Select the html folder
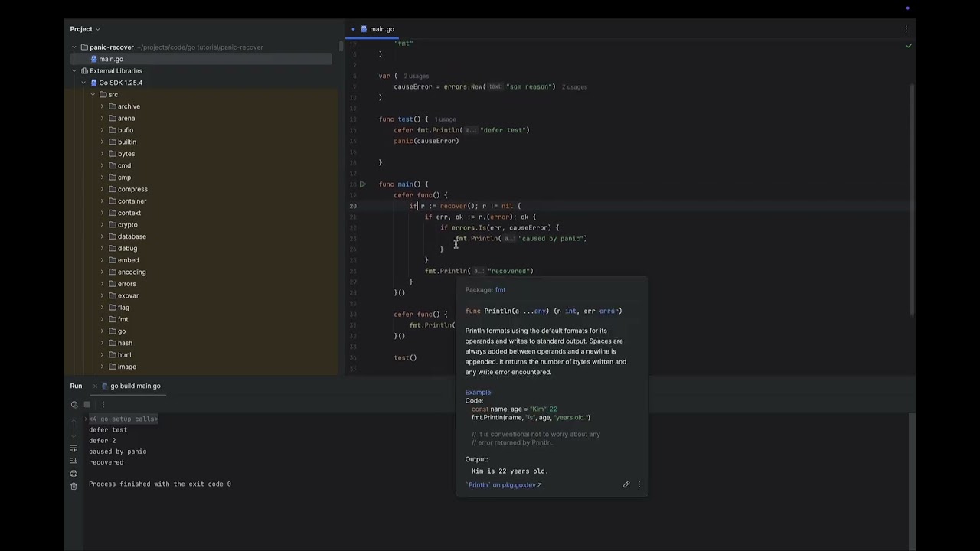The image size is (980, 551). [x=124, y=355]
